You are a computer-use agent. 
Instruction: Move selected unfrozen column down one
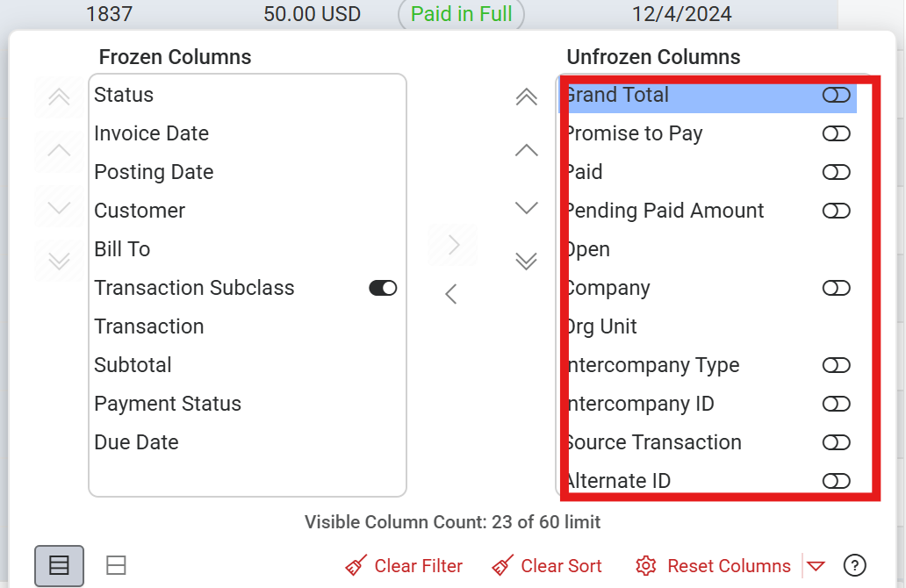click(526, 208)
